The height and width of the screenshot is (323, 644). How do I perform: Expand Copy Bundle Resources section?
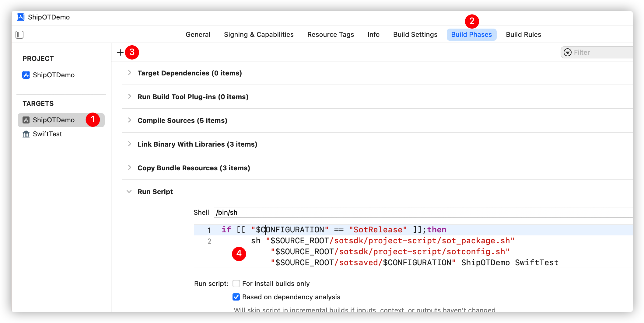point(129,168)
